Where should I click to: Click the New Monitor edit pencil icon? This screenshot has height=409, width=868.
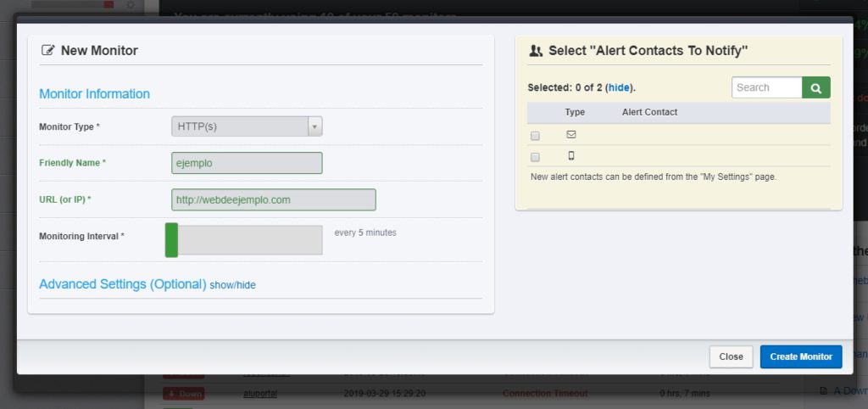48,50
